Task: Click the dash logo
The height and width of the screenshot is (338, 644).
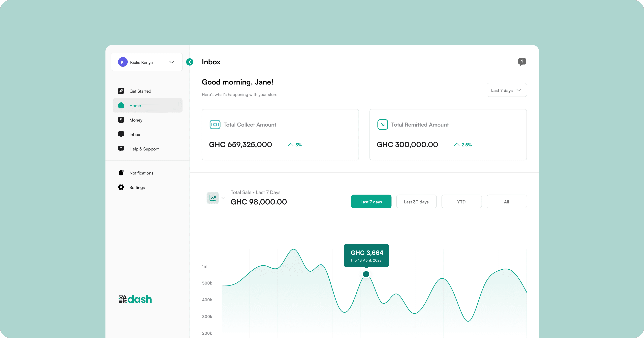Action: 135,299
